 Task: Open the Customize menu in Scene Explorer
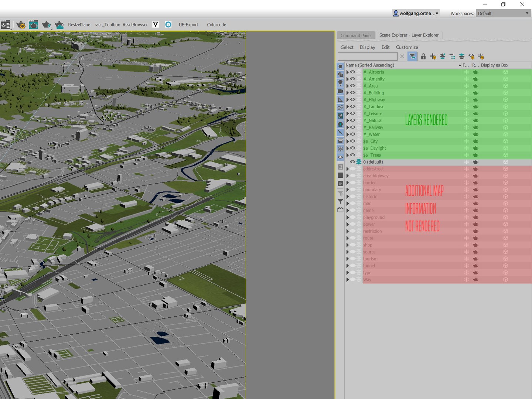coord(407,47)
